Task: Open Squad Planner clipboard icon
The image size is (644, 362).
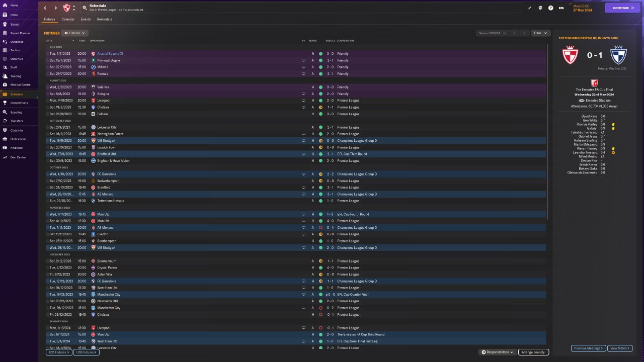Action: pos(5,33)
